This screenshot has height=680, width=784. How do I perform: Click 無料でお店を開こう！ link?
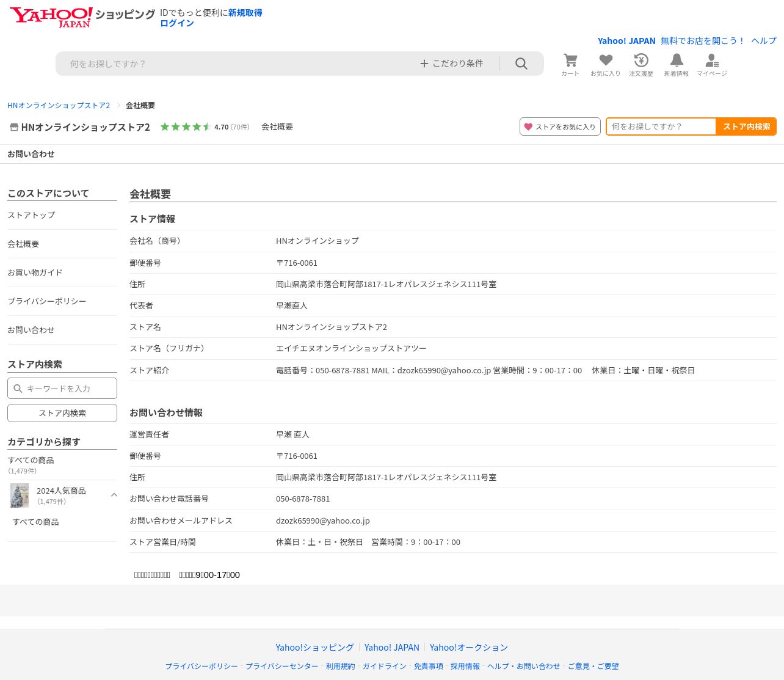(703, 41)
